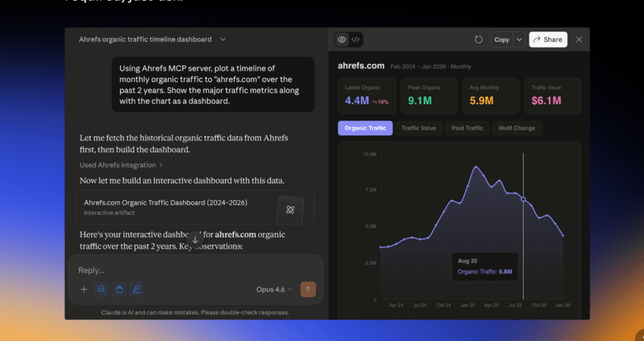The height and width of the screenshot is (341, 644).
Task: Click the Traffic Value $6.1M metric card
Action: pos(552,96)
